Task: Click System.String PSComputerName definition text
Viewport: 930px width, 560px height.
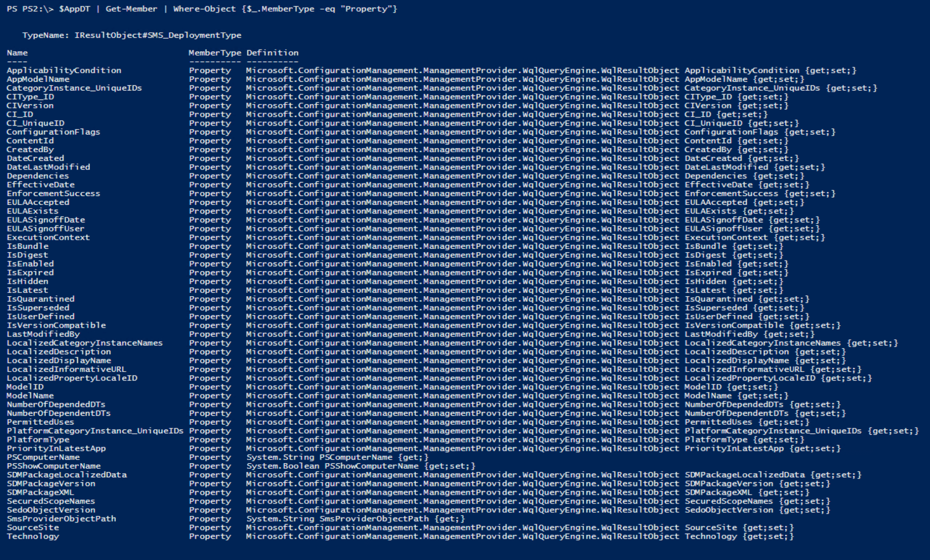Action: (x=336, y=457)
